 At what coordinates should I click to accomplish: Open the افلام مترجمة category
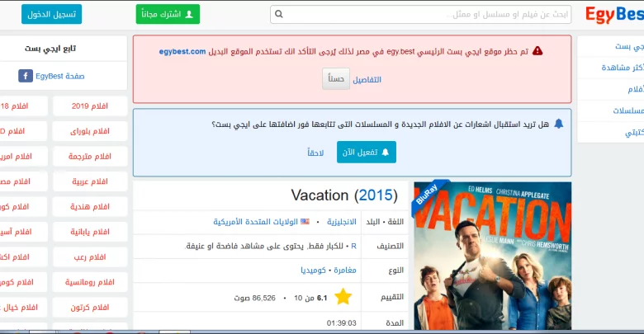(90, 157)
